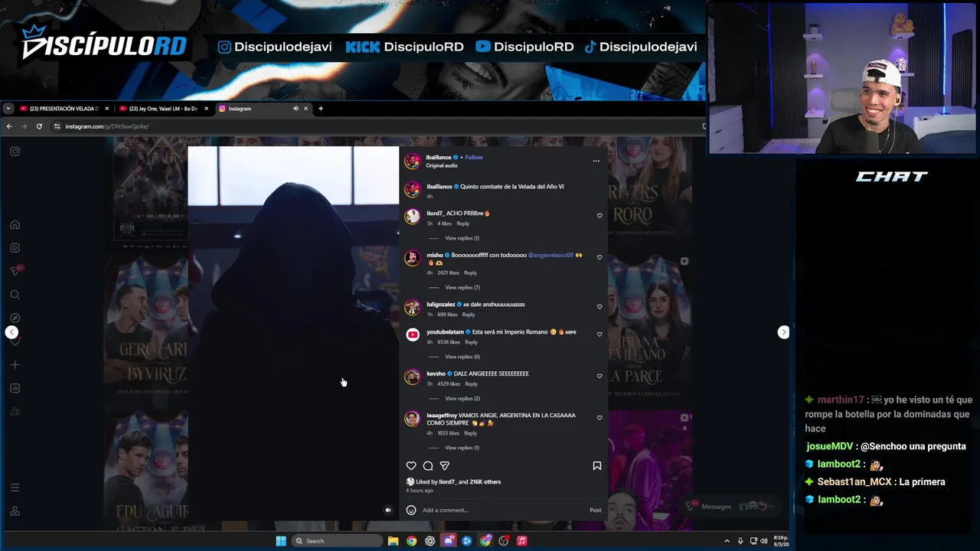Open Discord from taskbar
This screenshot has width=980, height=551.
point(449,541)
